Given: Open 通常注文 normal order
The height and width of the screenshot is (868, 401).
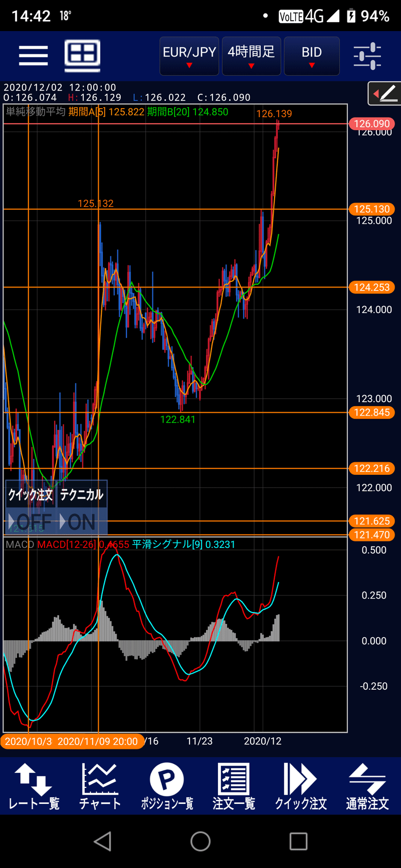Looking at the screenshot, I should (x=367, y=786).
